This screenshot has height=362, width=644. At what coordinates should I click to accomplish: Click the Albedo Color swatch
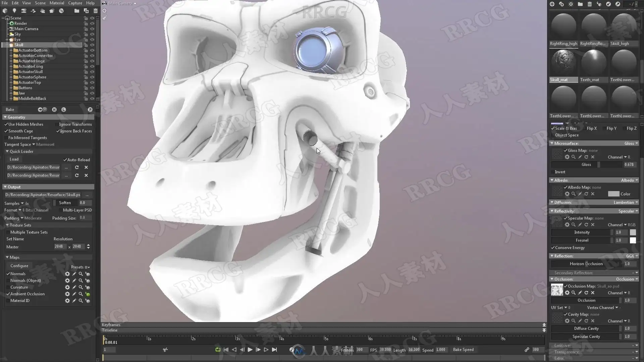click(613, 194)
